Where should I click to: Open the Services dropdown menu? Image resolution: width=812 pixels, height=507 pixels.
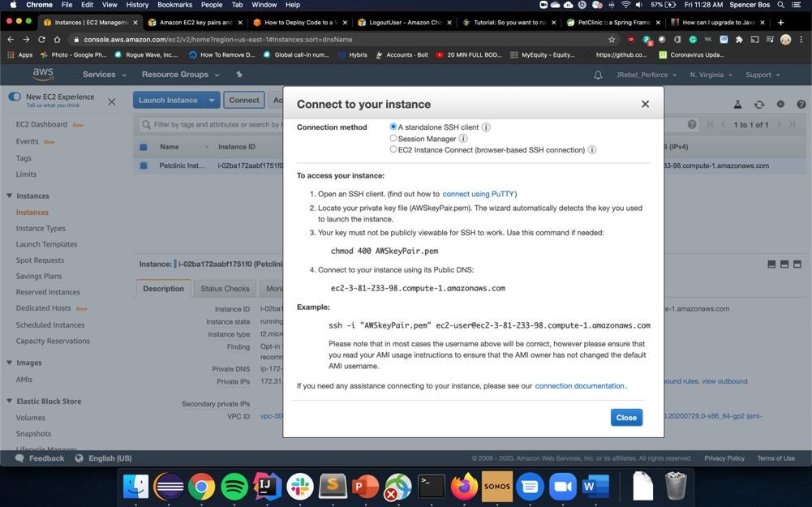(x=105, y=75)
